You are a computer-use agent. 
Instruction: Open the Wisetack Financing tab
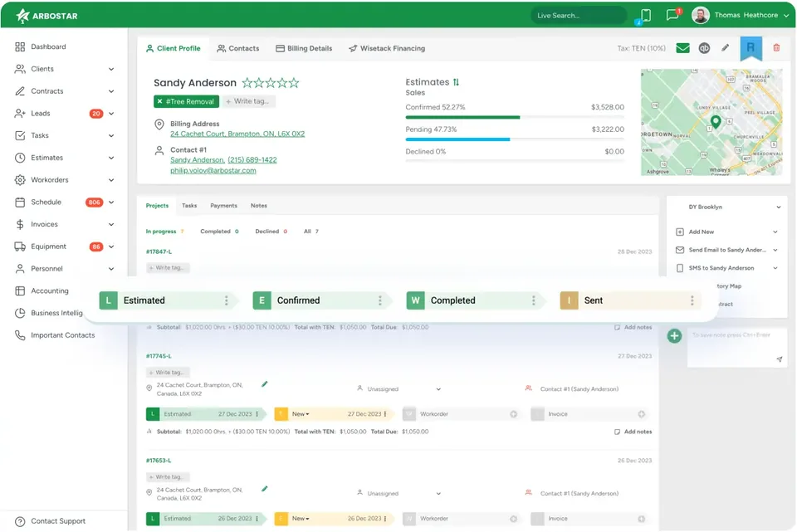coord(387,48)
